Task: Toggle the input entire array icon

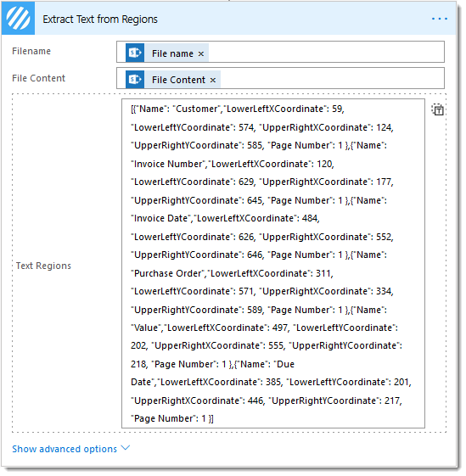Action: tap(437, 109)
